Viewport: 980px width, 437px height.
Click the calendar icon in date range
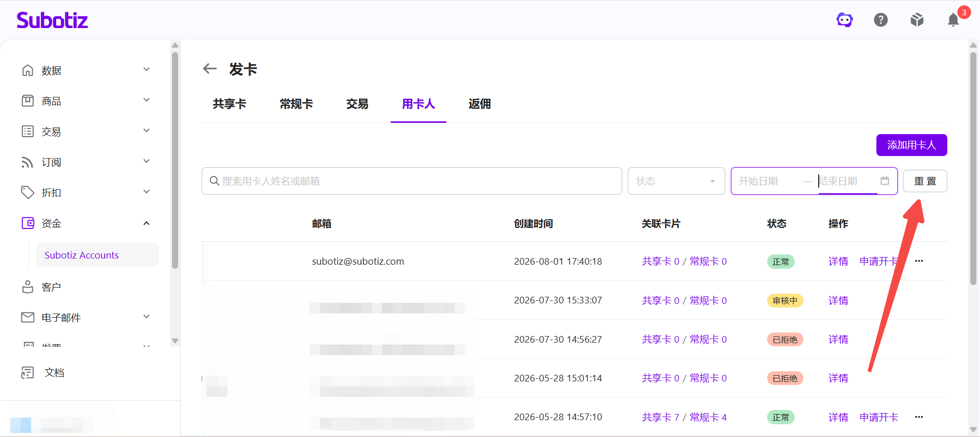(x=885, y=181)
